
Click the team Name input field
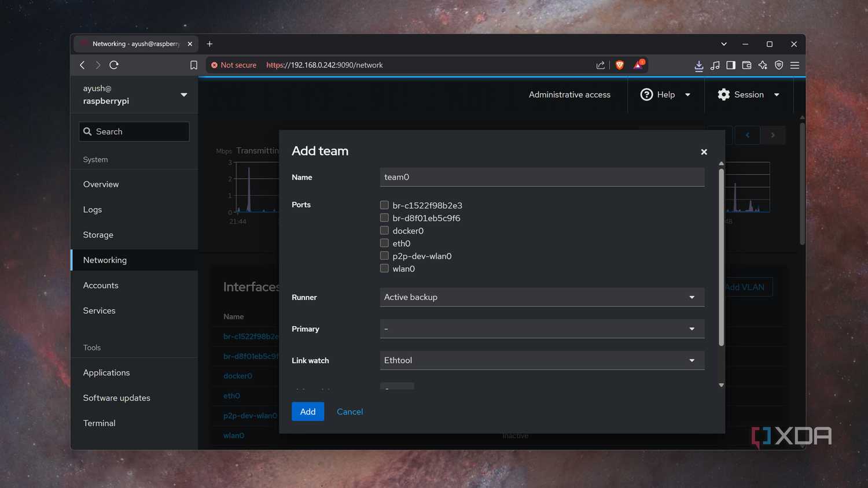coord(542,177)
